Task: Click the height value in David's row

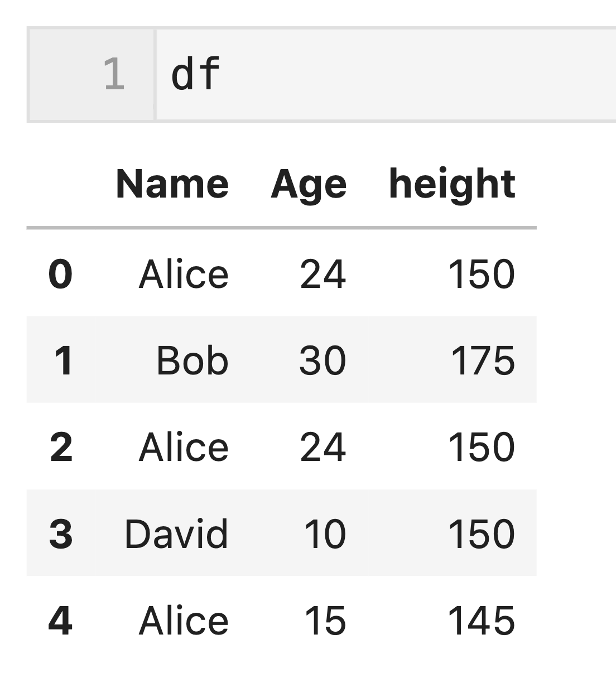Action: coord(481,534)
